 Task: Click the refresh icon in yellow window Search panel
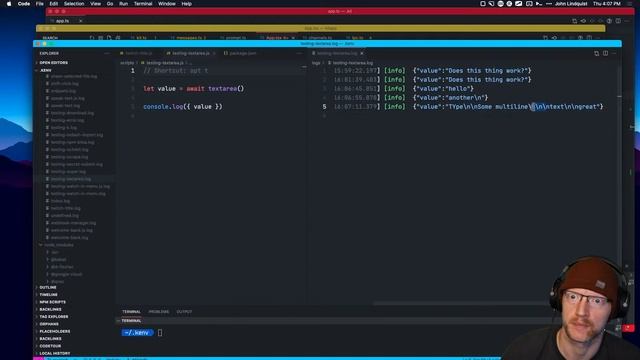coord(92,38)
